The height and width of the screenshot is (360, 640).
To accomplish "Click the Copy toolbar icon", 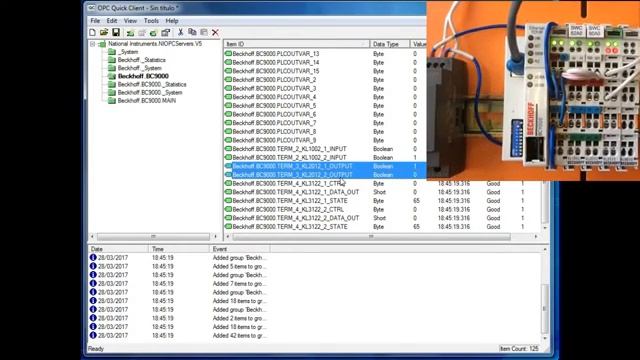I will (x=192, y=32).
